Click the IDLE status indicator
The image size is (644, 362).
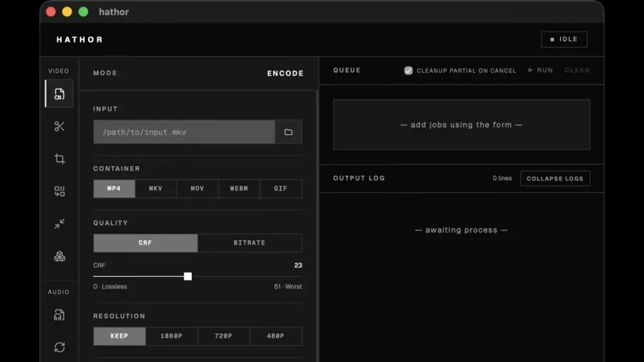[564, 39]
